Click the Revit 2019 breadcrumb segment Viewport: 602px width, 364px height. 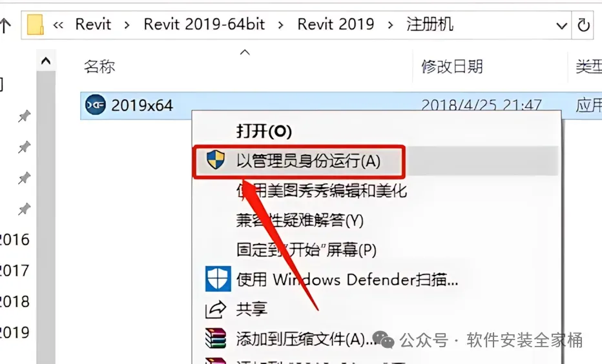point(335,24)
